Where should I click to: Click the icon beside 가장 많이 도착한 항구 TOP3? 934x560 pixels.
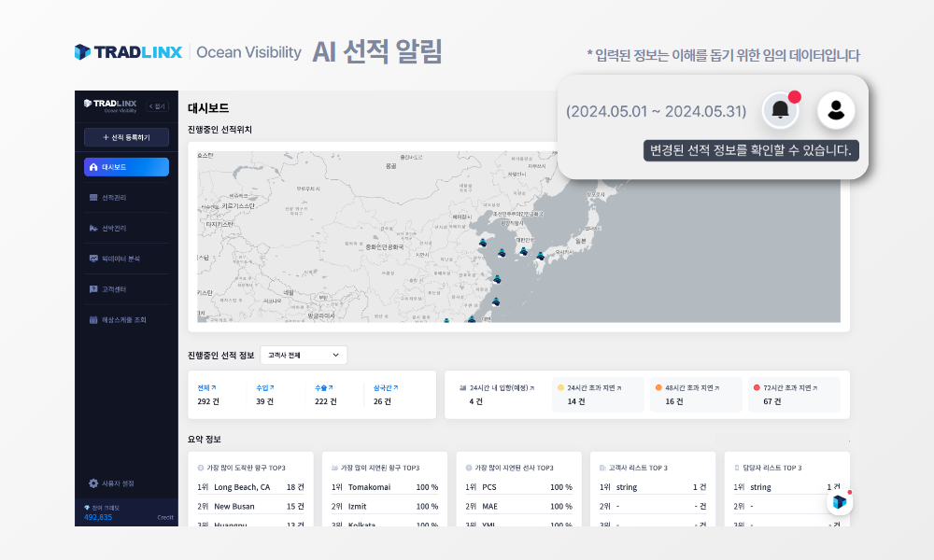201,468
